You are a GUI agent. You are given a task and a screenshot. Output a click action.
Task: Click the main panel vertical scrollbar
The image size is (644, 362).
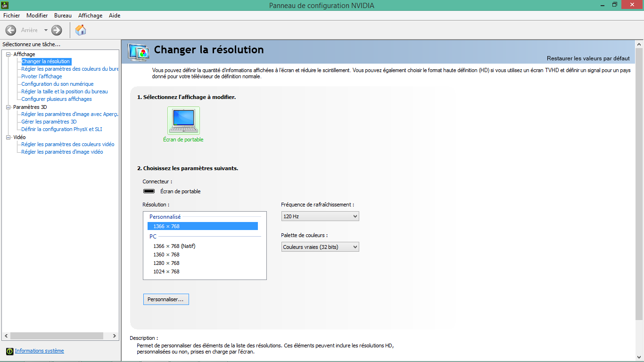coord(639,184)
